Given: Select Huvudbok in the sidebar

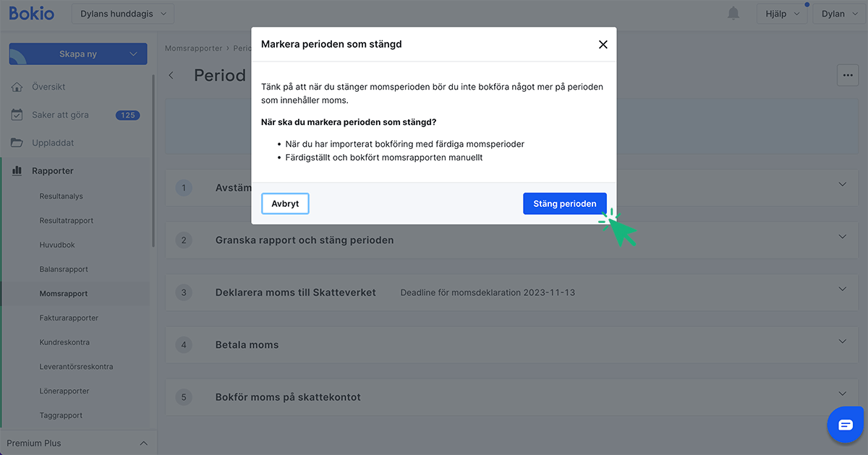Looking at the screenshot, I should [x=58, y=244].
